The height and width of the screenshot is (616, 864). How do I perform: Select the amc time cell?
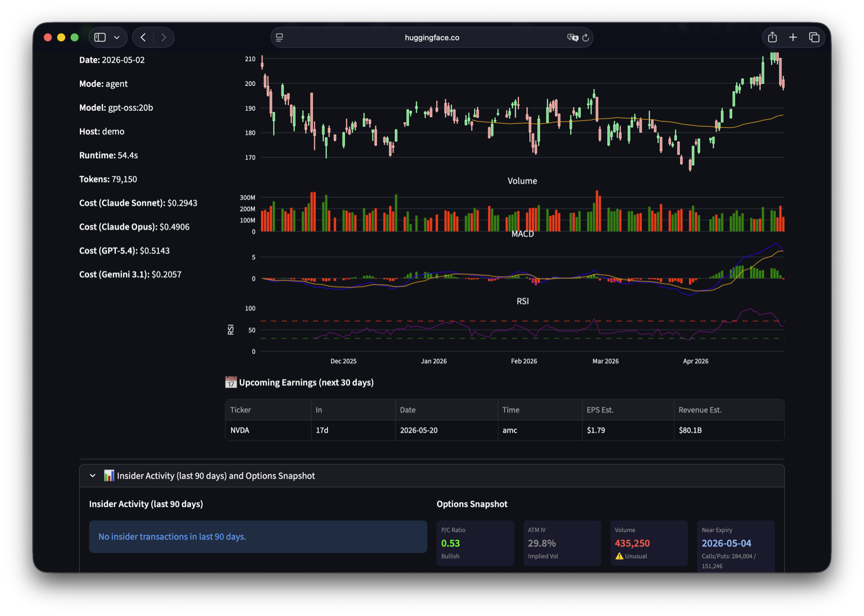(540, 430)
